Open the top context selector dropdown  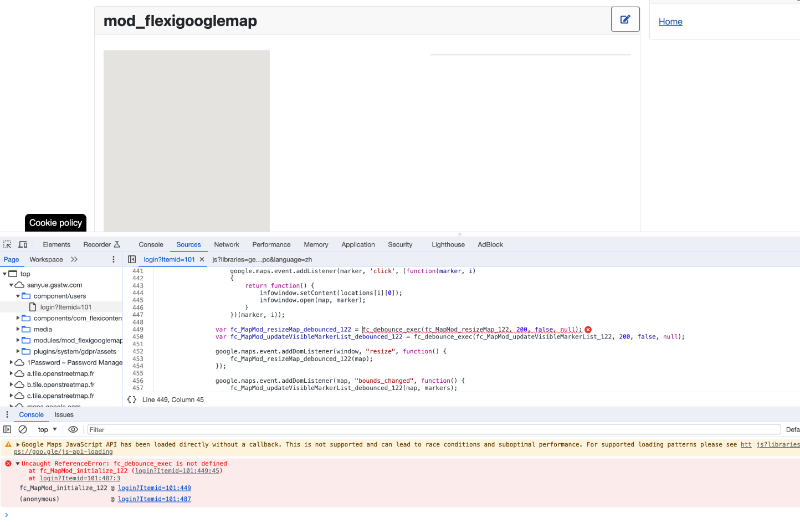47,430
